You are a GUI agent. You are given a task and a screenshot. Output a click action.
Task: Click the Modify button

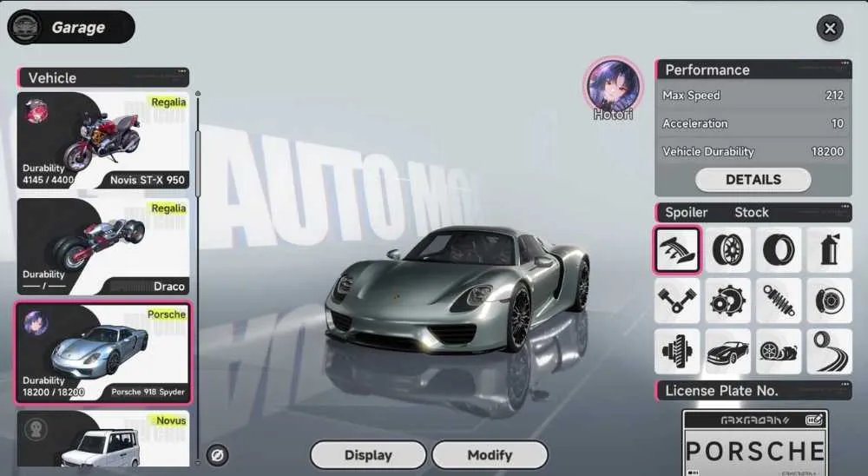pyautogui.click(x=490, y=455)
